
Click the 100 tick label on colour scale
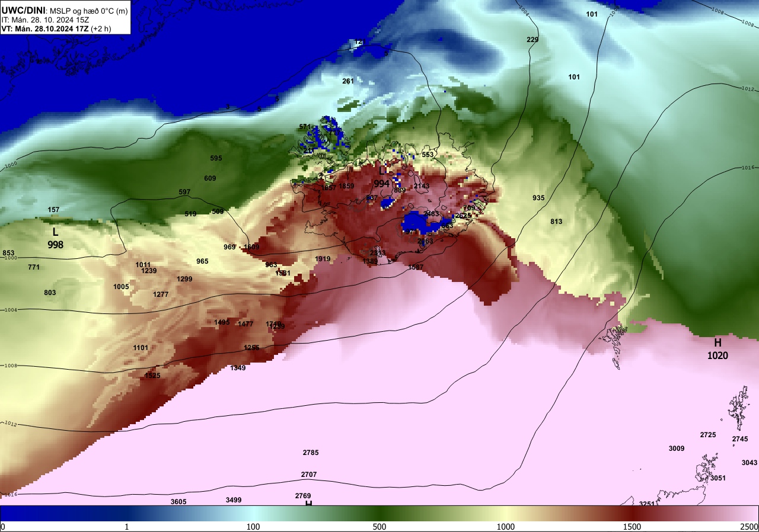(x=253, y=527)
